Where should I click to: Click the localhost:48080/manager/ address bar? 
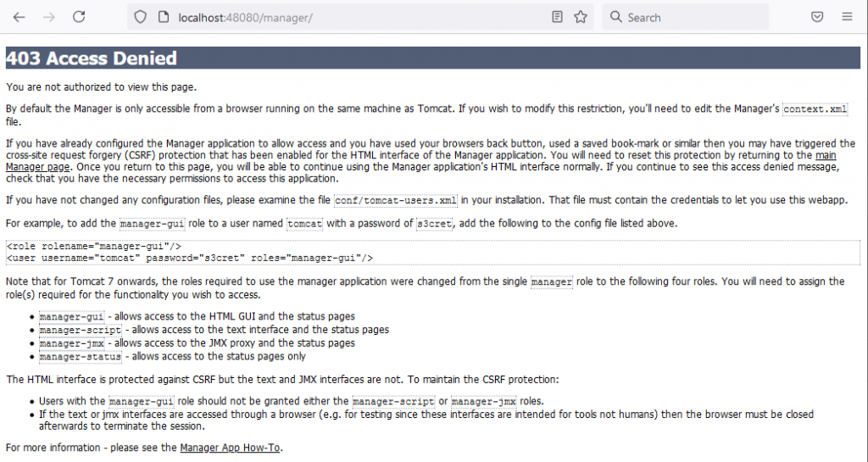pos(359,17)
